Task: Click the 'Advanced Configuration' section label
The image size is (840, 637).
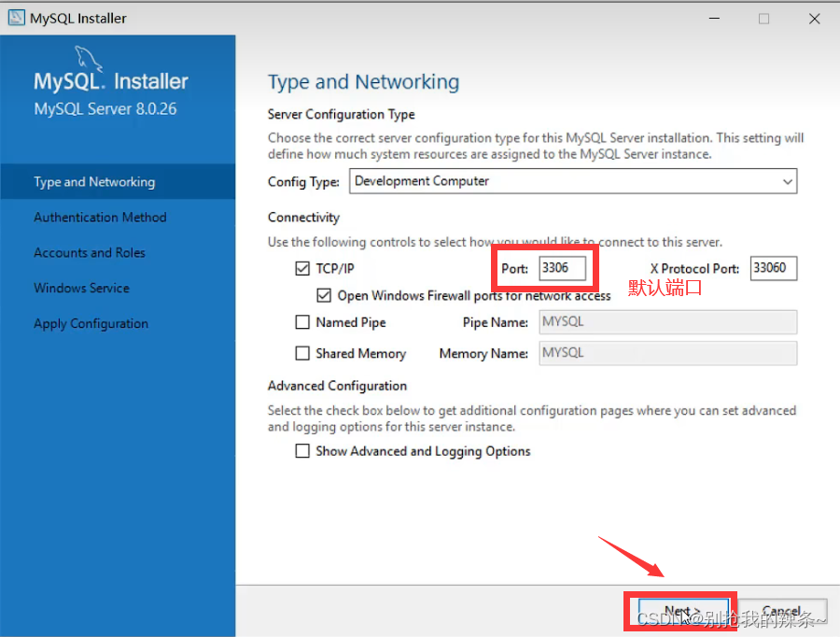Action: [337, 386]
